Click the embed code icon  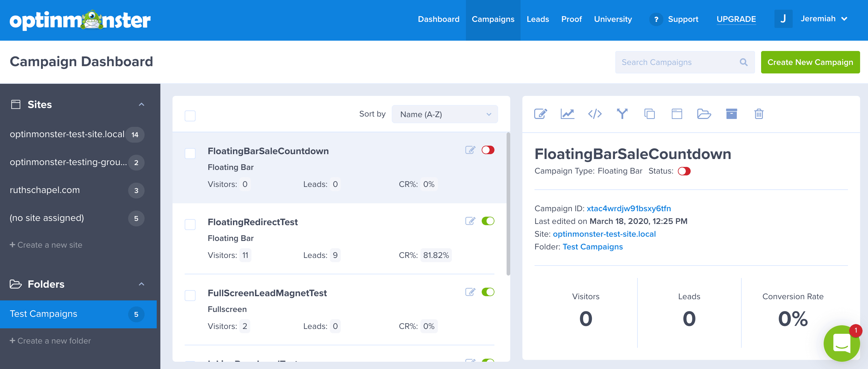pos(595,114)
